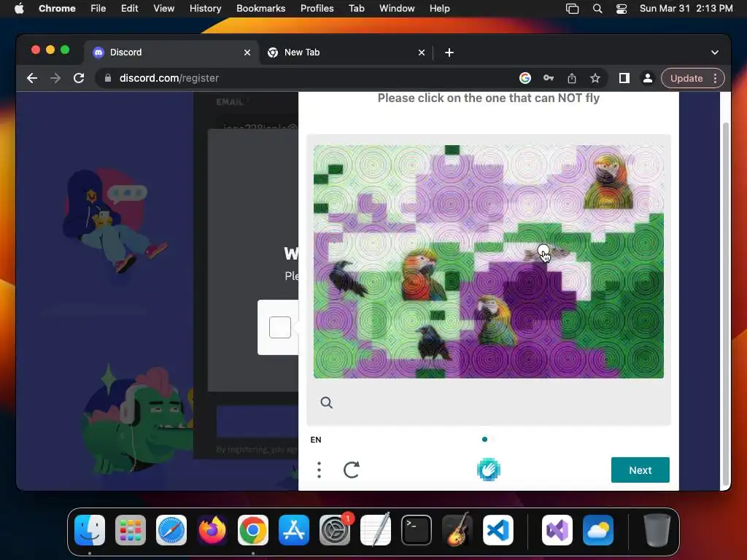Open Terminal from the Dock
747x560 pixels.
click(x=417, y=530)
